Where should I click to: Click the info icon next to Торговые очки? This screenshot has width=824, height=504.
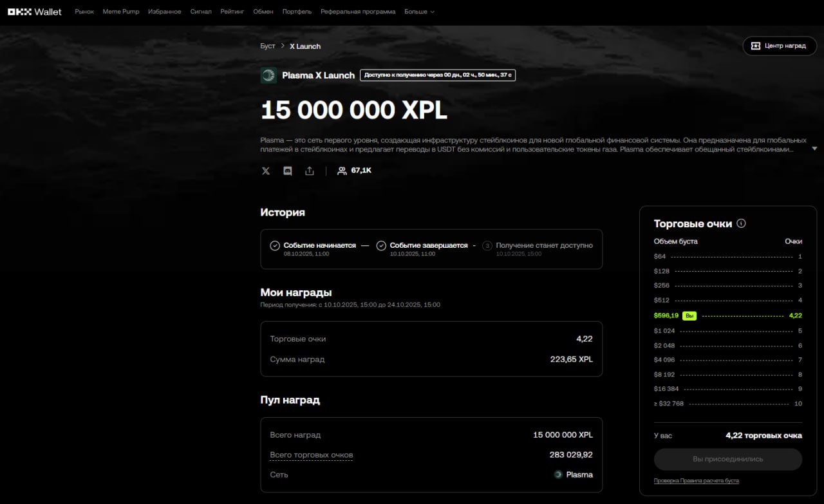click(x=741, y=223)
